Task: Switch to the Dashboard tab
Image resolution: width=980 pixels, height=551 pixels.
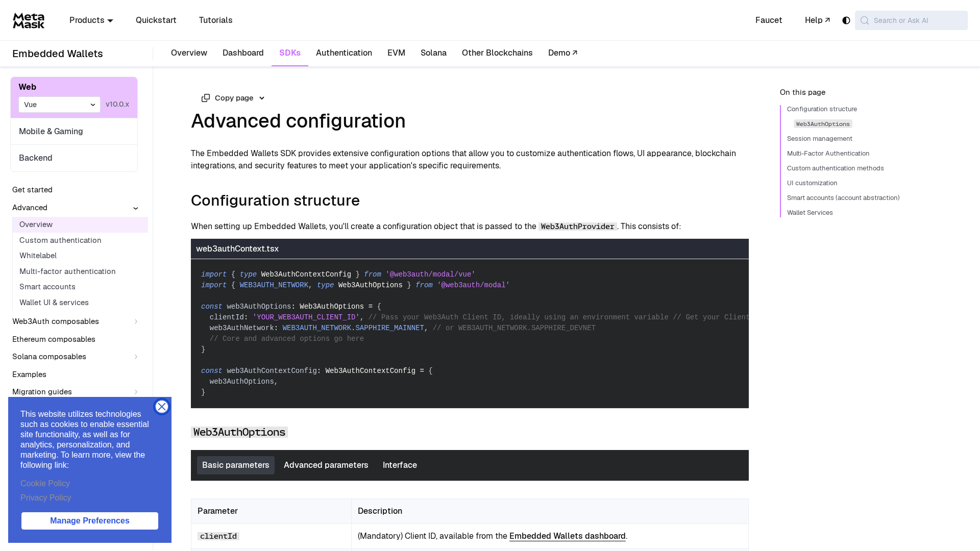Action: [243, 53]
